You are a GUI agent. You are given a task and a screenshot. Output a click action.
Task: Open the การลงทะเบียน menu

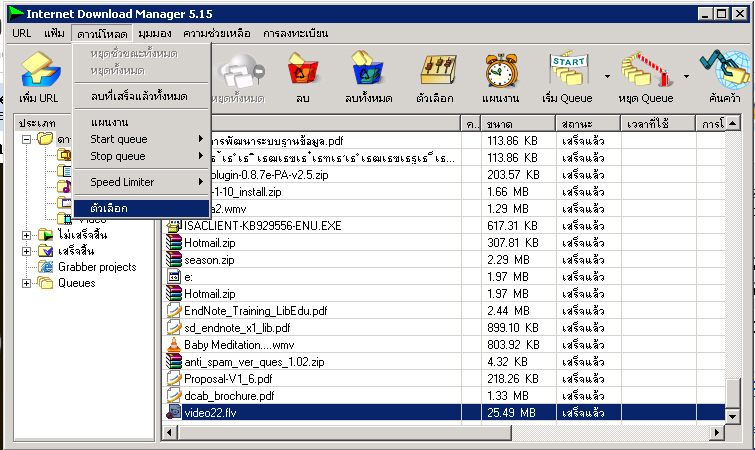click(295, 33)
